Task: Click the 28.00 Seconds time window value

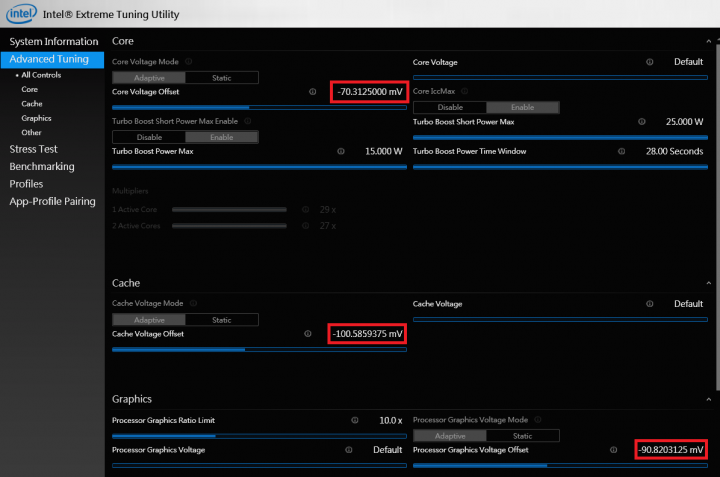Action: click(x=675, y=151)
